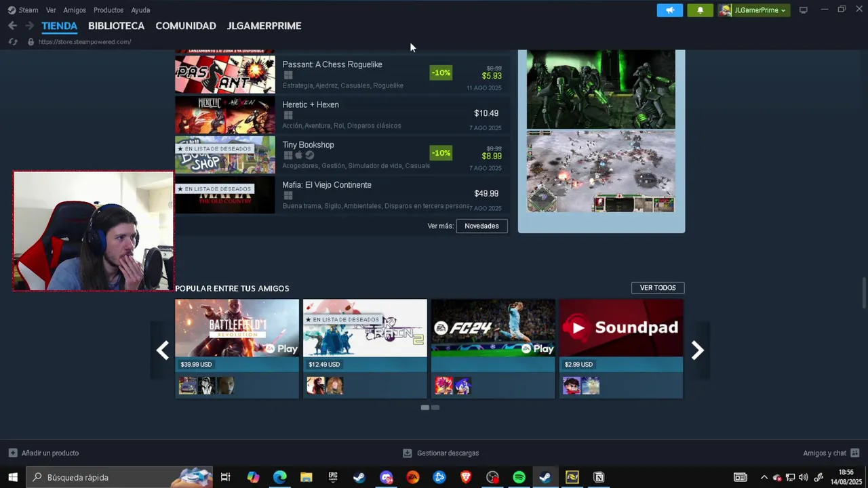This screenshot has height=488, width=868.
Task: Click the store URL address
Action: [85, 42]
